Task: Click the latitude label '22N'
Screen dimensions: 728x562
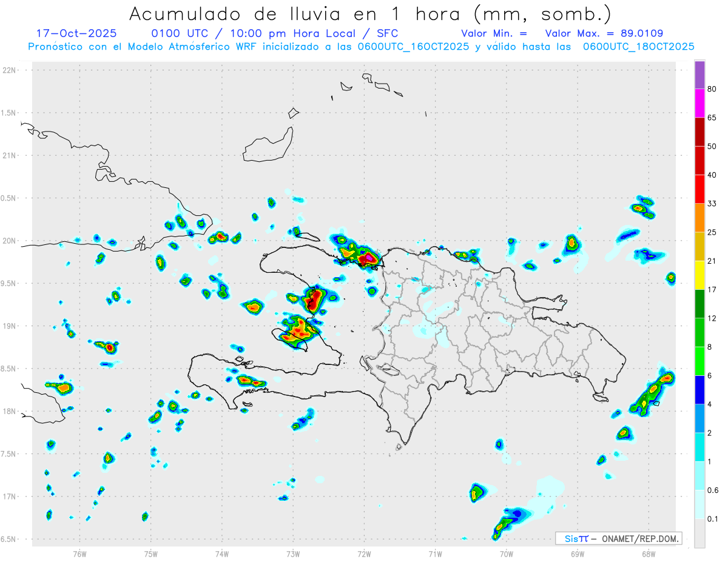Action: click(10, 70)
